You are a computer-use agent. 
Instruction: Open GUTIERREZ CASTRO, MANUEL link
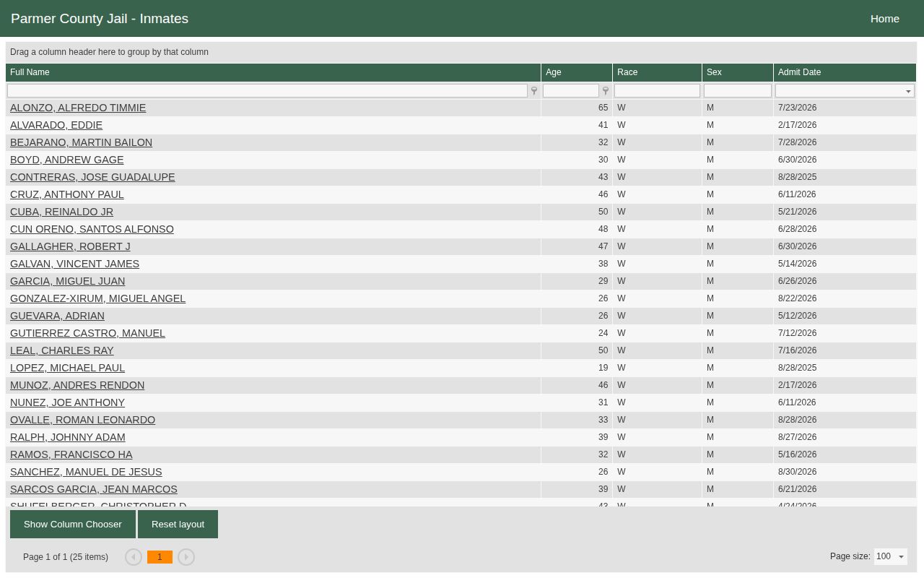(x=87, y=333)
